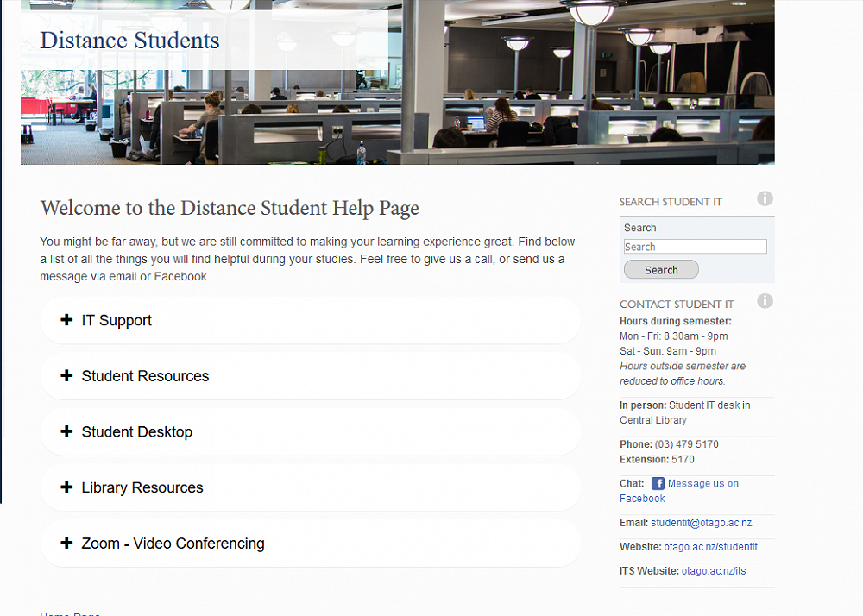The width and height of the screenshot is (863, 616).
Task: Focus the Search Student IT text field
Action: pyautogui.click(x=695, y=247)
